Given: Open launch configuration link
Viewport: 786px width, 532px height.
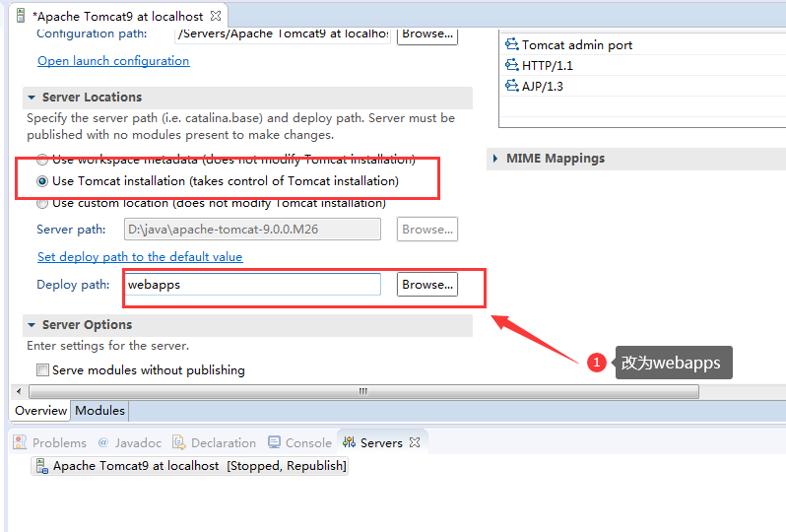Looking at the screenshot, I should [113, 61].
